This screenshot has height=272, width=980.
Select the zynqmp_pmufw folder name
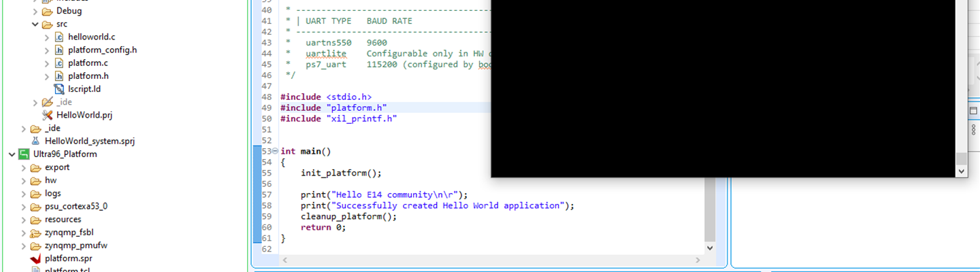click(x=76, y=245)
